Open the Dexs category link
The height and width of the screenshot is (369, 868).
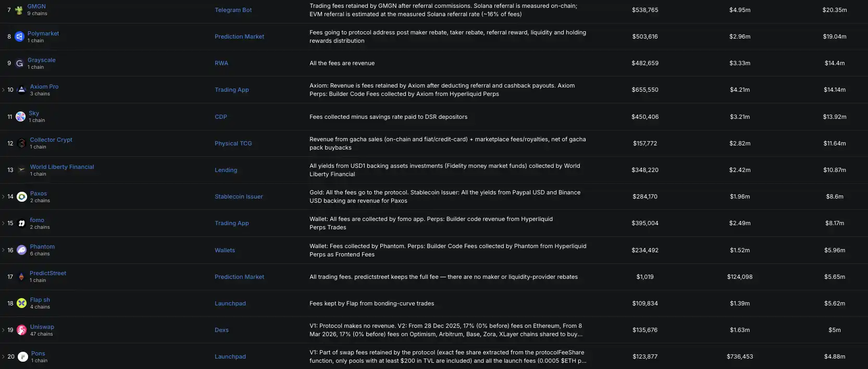[221, 330]
